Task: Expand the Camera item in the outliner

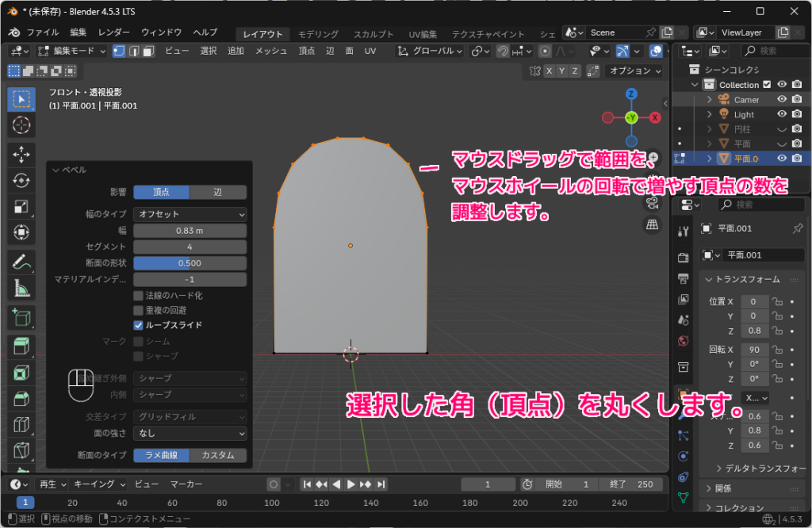Action: point(709,100)
